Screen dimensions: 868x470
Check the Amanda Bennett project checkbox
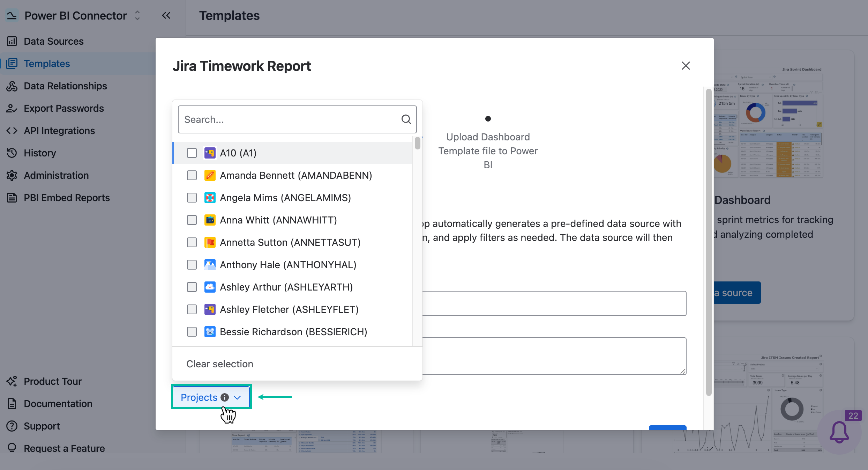pyautogui.click(x=192, y=175)
